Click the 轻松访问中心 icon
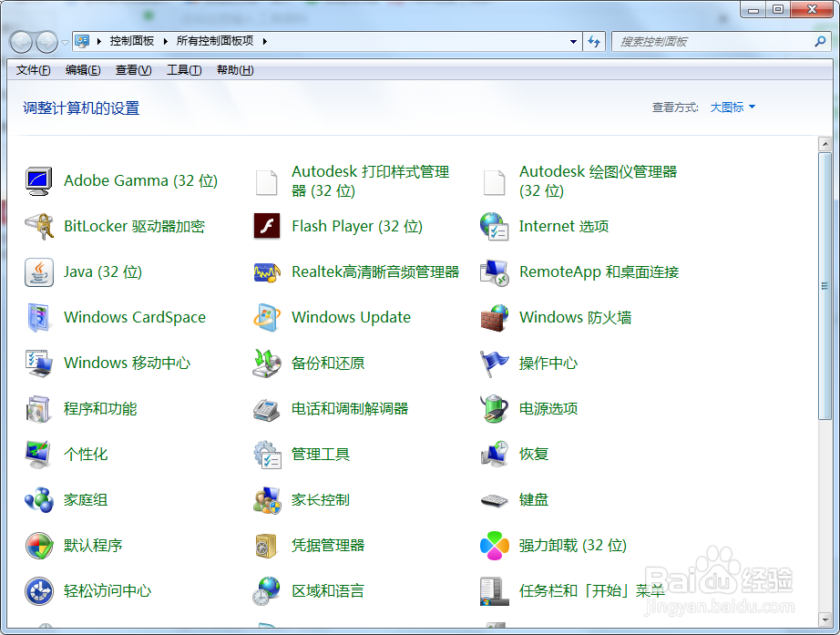840x635 pixels. (x=38, y=591)
